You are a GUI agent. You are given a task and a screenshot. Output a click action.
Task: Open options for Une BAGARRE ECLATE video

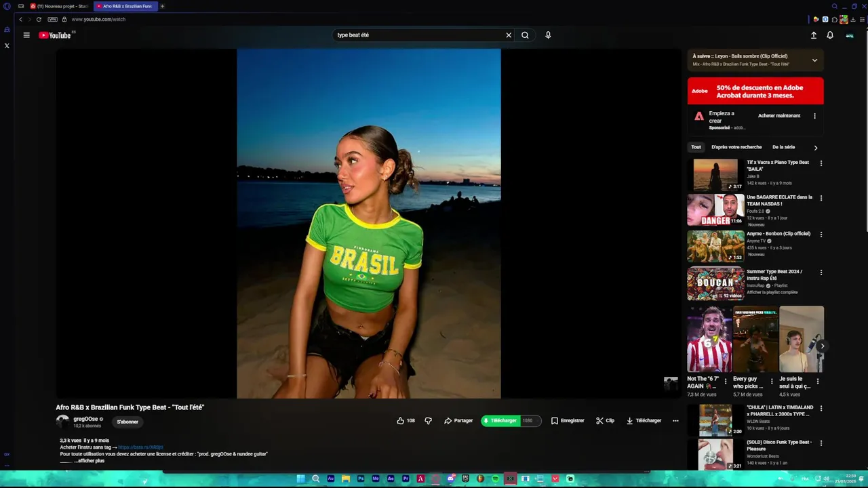821,199
